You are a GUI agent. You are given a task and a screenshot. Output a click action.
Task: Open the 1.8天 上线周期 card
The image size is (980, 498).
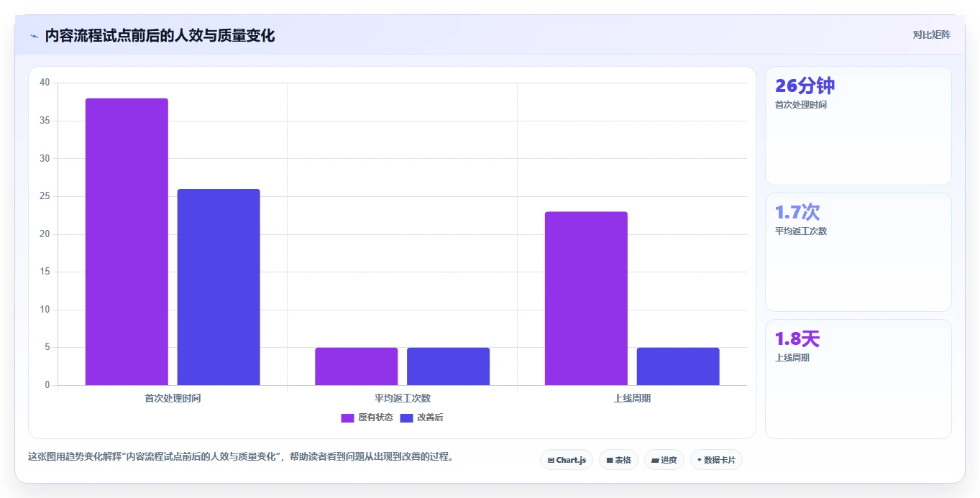(x=858, y=379)
